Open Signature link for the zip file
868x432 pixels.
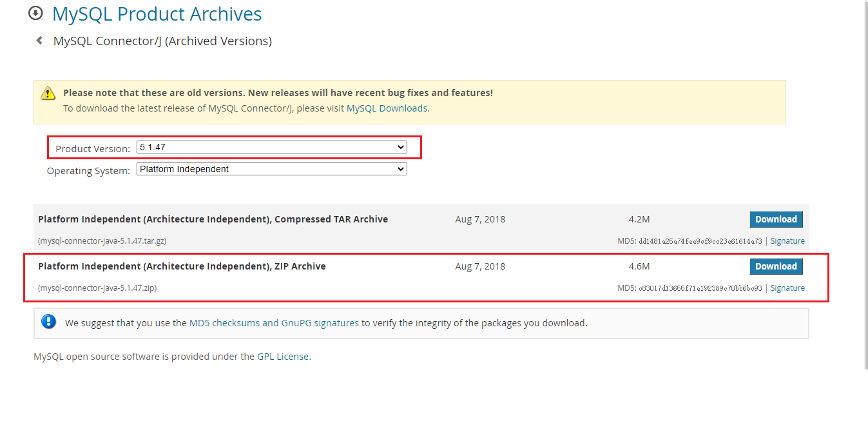[x=787, y=288]
